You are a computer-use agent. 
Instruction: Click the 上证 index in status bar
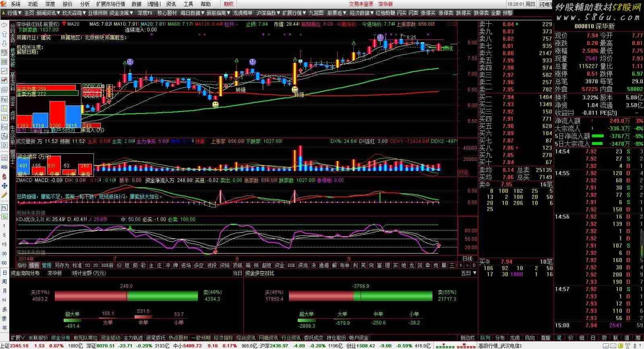click(5, 346)
